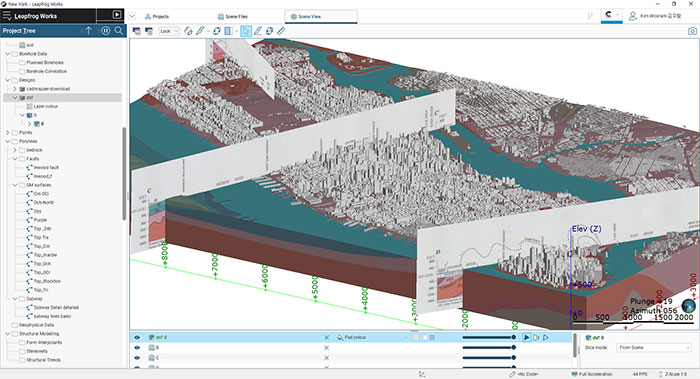This screenshot has width=700, height=379.
Task: Click the up arrow in Project Tree header
Action: [88, 30]
